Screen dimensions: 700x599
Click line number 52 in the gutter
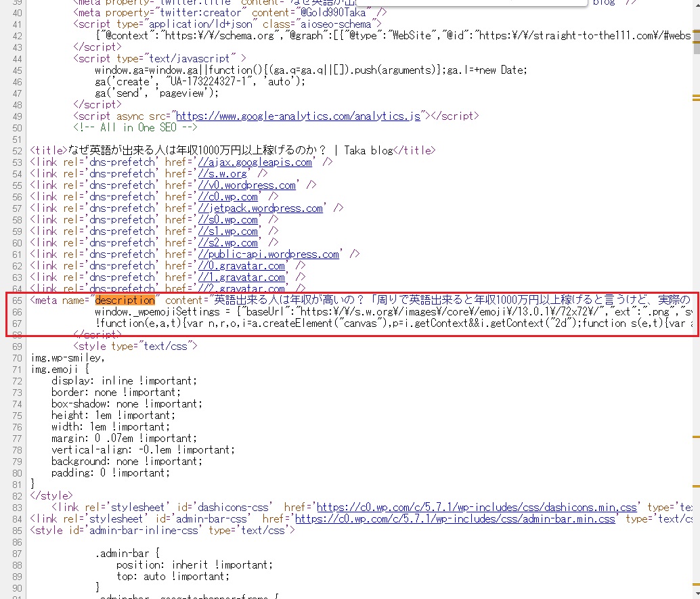pyautogui.click(x=17, y=151)
